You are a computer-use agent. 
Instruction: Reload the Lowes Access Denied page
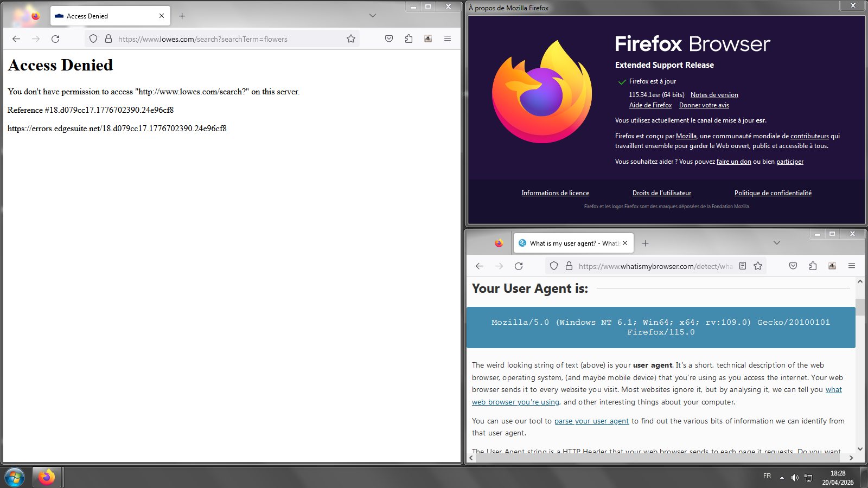coord(55,39)
